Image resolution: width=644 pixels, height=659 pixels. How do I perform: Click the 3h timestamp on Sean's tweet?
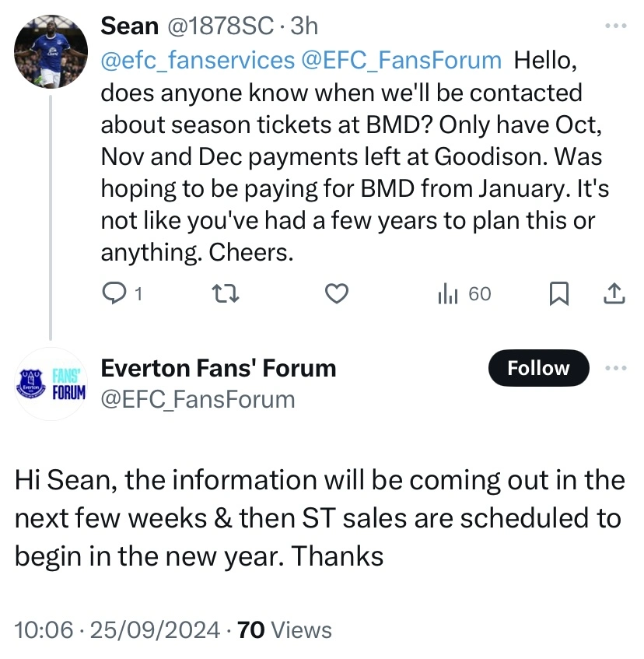(x=303, y=26)
